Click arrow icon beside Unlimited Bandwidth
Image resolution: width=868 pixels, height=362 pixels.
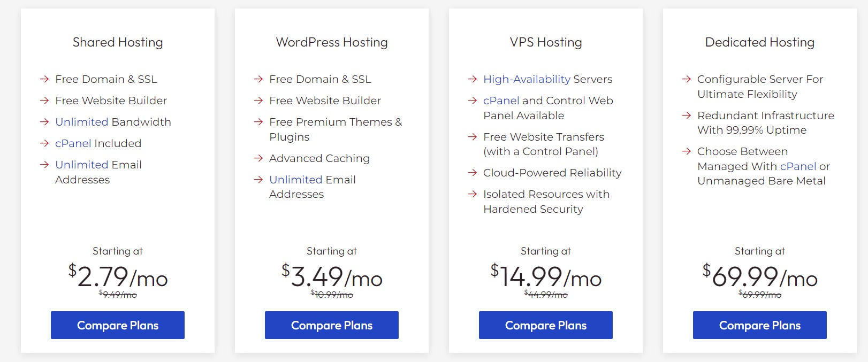44,122
